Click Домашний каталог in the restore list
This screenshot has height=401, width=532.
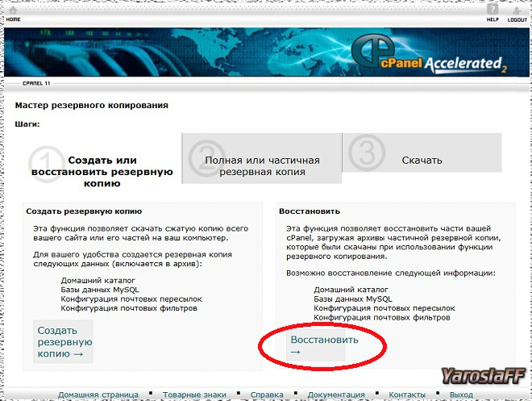pos(351,290)
